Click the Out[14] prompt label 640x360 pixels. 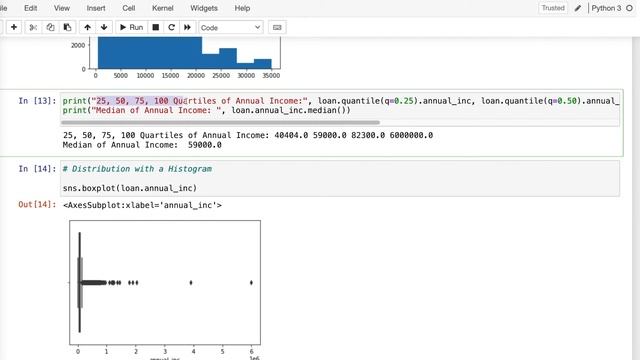[37, 204]
